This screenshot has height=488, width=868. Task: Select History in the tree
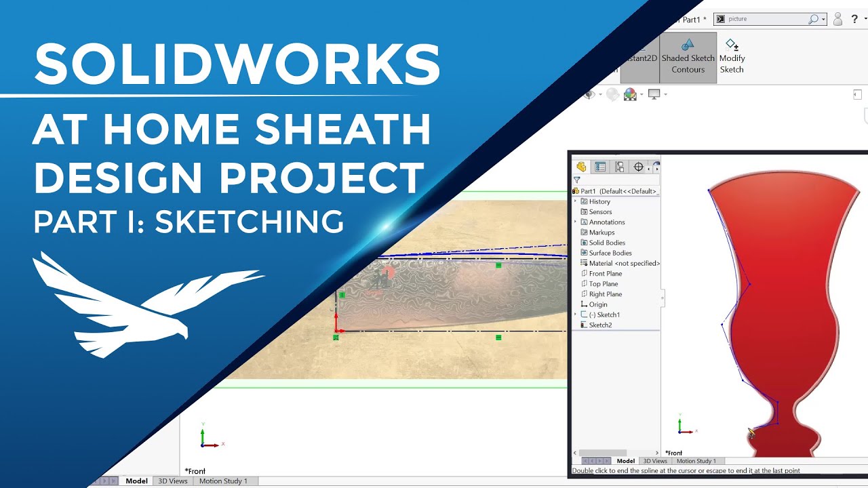(599, 201)
